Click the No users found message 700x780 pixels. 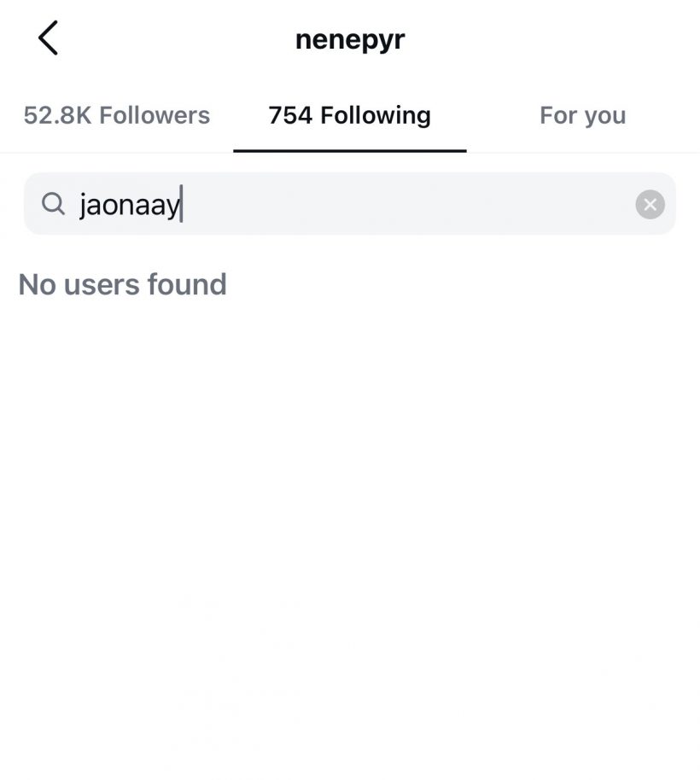(x=122, y=284)
